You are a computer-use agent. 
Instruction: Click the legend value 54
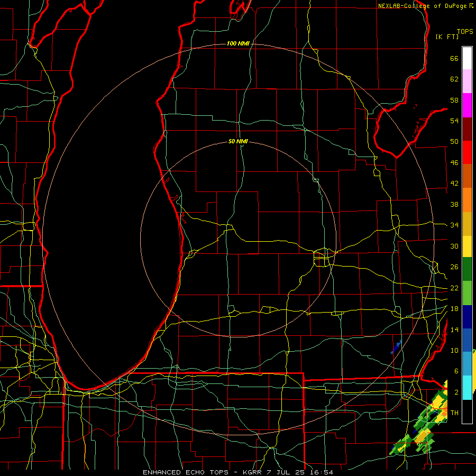pyautogui.click(x=454, y=121)
